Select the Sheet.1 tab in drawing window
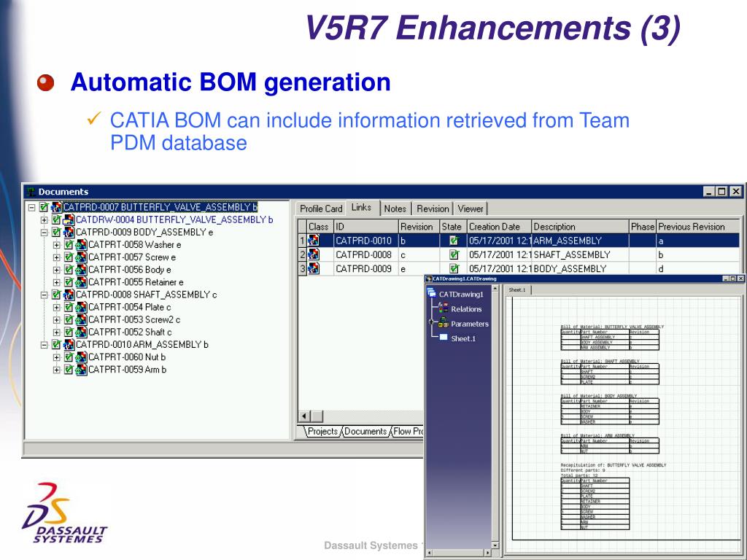 pyautogui.click(x=517, y=289)
